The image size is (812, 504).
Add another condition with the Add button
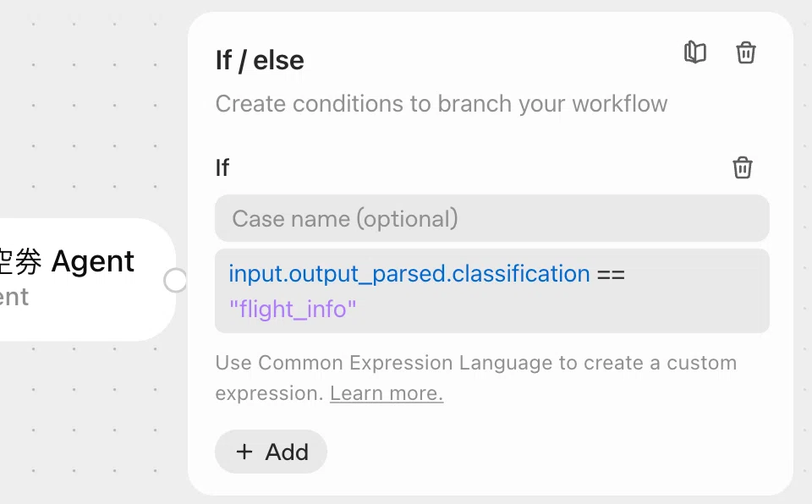point(271,452)
